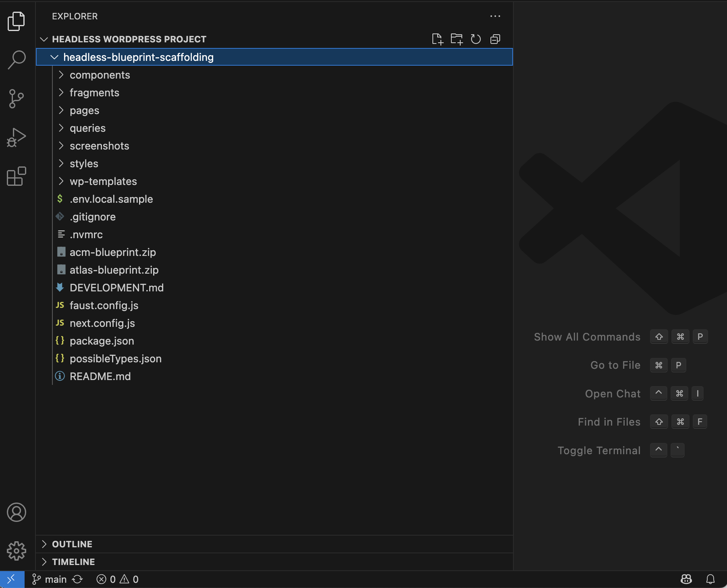Create a new folder in the Explorer
This screenshot has width=727, height=588.
[457, 39]
